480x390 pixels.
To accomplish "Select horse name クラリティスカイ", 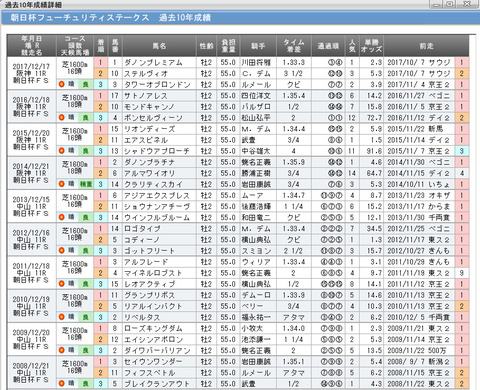I will [153, 184].
